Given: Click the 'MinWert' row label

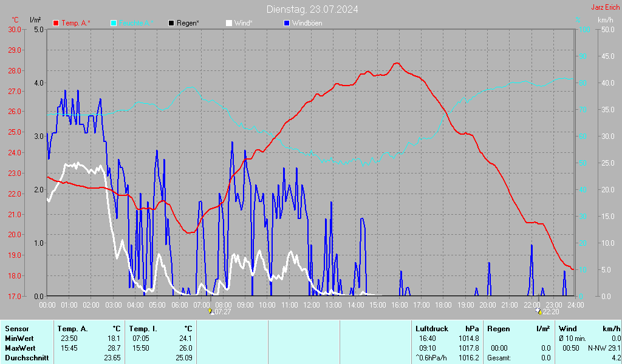Looking at the screenshot, I should [19, 339].
